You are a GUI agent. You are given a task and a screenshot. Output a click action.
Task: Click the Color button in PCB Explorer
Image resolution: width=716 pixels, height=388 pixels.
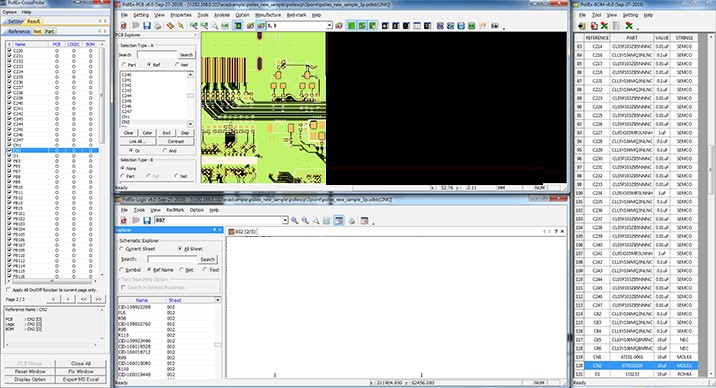click(147, 133)
